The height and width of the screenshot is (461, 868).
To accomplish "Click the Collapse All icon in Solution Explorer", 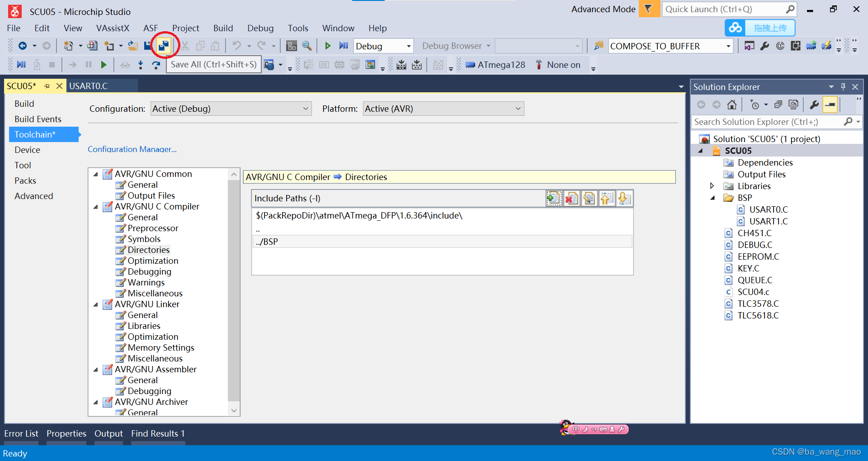I will click(778, 105).
